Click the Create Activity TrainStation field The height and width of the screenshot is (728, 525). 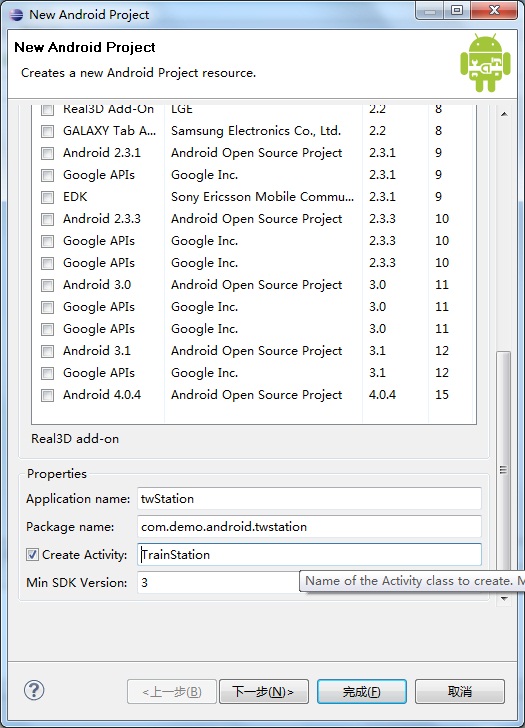click(309, 554)
